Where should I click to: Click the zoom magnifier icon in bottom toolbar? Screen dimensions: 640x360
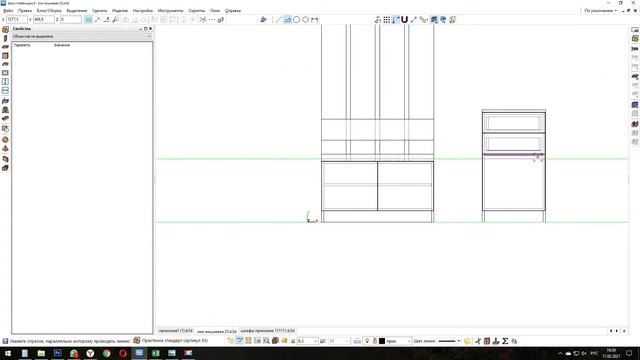point(266,341)
